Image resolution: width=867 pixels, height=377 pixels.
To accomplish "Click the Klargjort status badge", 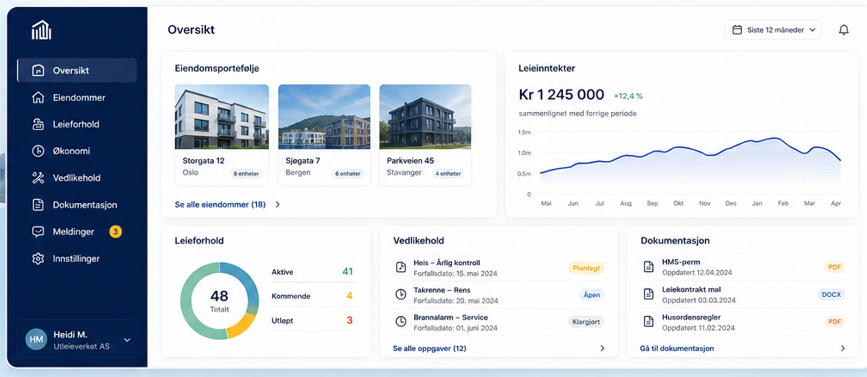I will tap(586, 321).
